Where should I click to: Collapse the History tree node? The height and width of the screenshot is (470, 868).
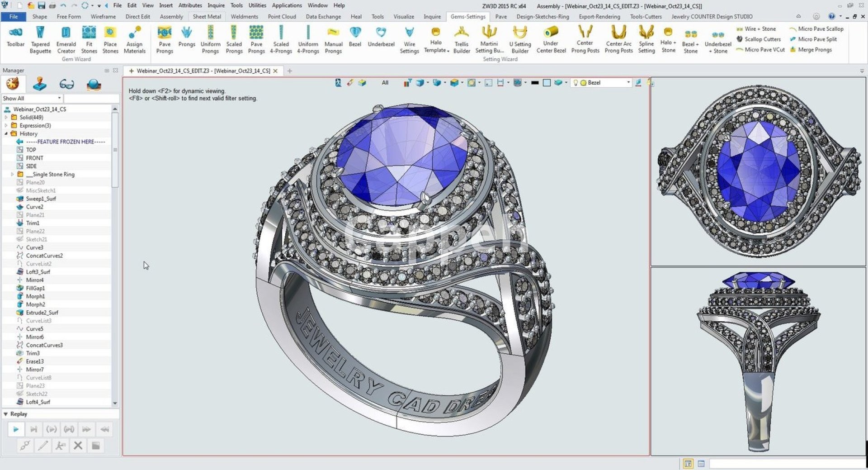[x=6, y=133]
